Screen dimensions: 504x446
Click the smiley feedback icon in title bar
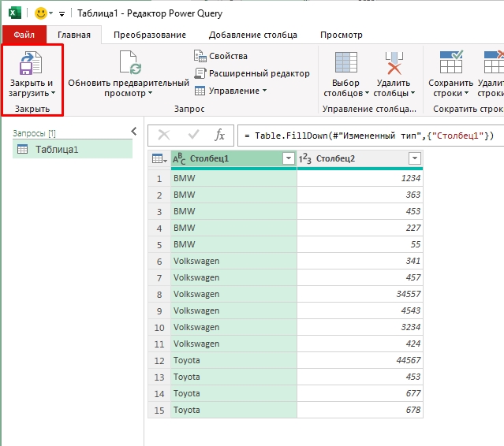coord(41,13)
